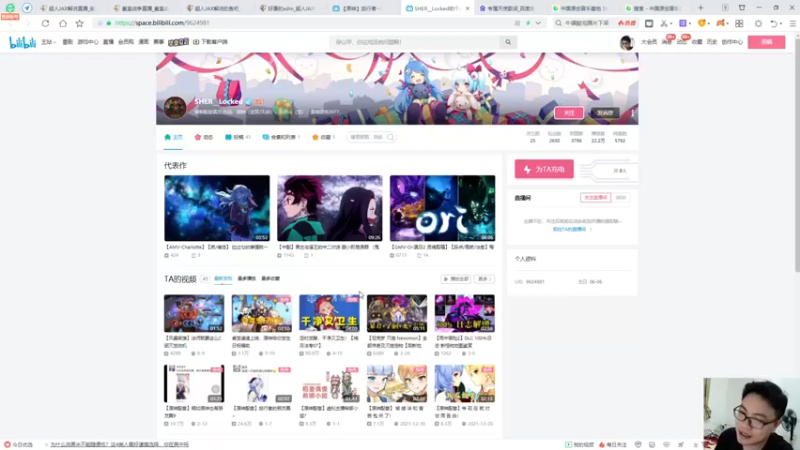Click the bilibili logo in the header
Viewport: 800px width, 450px height.
tap(22, 42)
